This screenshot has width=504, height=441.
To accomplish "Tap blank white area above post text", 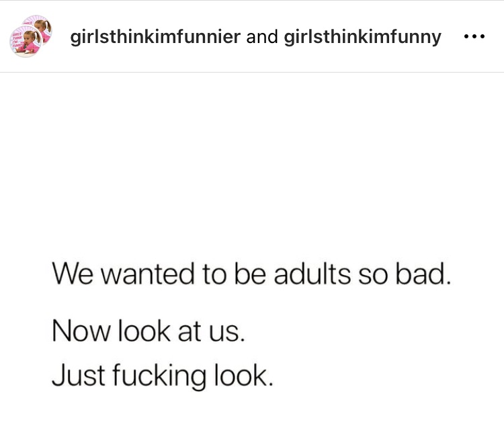I will [x=252, y=161].
